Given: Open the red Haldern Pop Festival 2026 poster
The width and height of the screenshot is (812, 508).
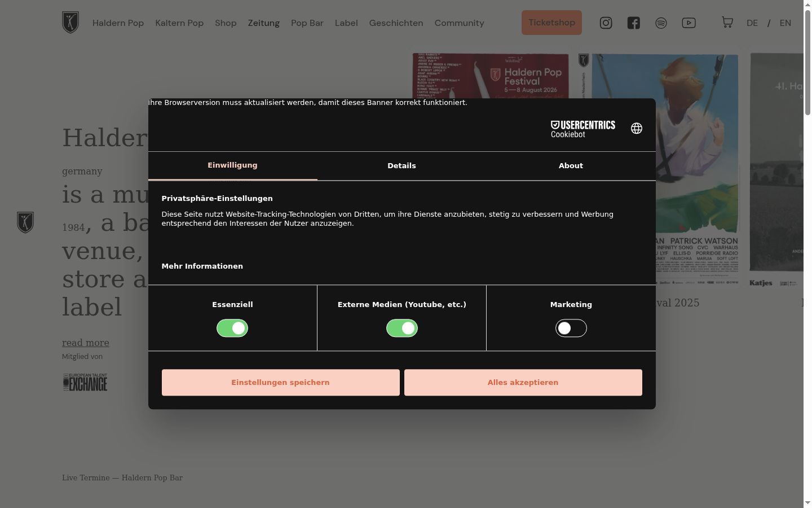Looking at the screenshot, I should pos(491,76).
